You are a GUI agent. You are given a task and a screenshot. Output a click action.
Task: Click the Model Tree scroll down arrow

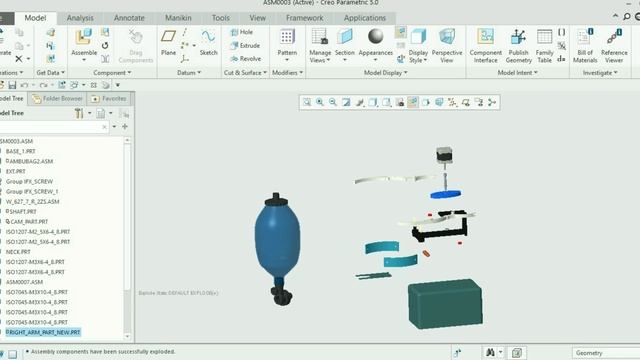tap(127, 337)
